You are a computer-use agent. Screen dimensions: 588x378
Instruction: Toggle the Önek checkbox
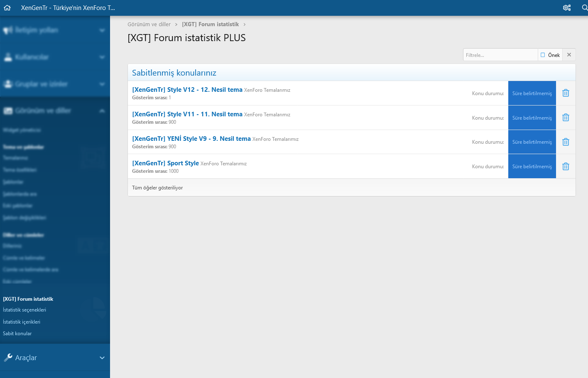543,55
